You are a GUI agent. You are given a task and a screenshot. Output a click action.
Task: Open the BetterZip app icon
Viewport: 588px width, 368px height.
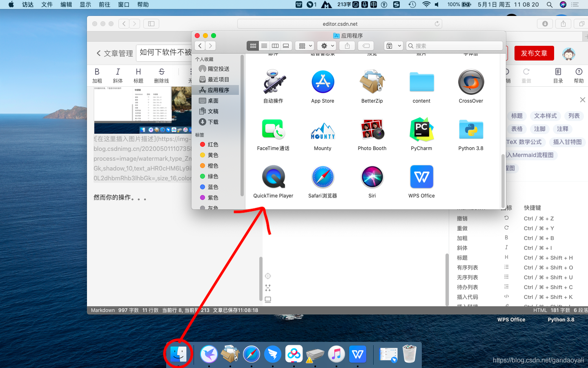coord(372,82)
